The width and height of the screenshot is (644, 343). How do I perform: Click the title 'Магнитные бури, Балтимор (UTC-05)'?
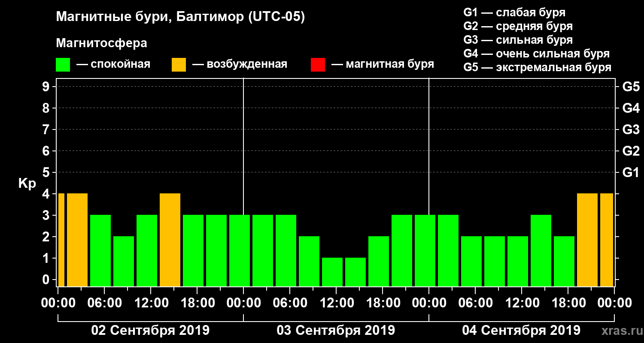(180, 18)
